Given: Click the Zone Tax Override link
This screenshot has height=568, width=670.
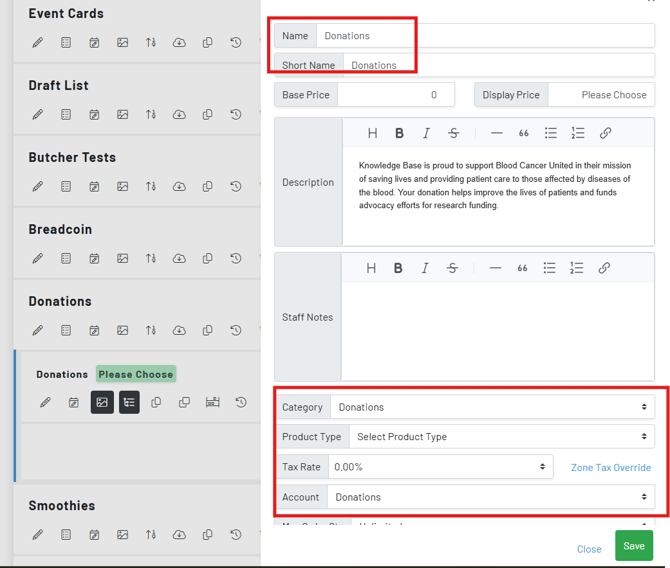Looking at the screenshot, I should pyautogui.click(x=610, y=467).
